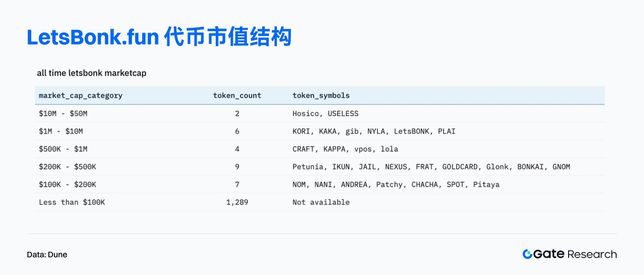Click the "Hosico" token symbol
Screen dimensions: 644x275
pyautogui.click(x=306, y=114)
